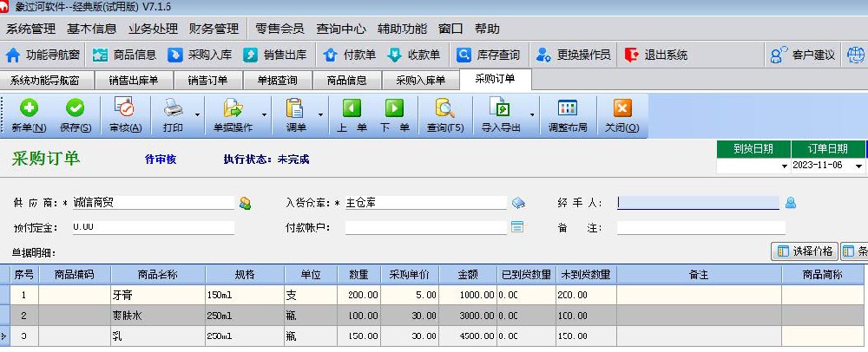The height and width of the screenshot is (352, 868).
Task: Click the 预付定金 amount field
Action: 154,227
